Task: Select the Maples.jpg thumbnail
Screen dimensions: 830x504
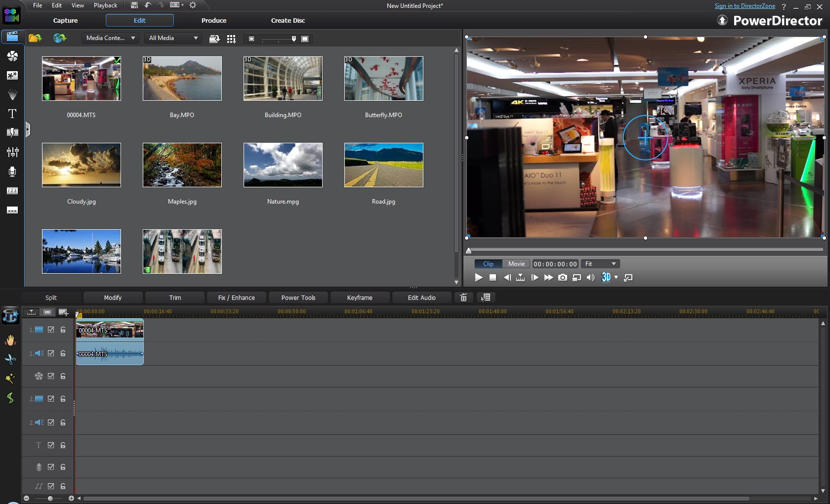Action: pos(182,165)
